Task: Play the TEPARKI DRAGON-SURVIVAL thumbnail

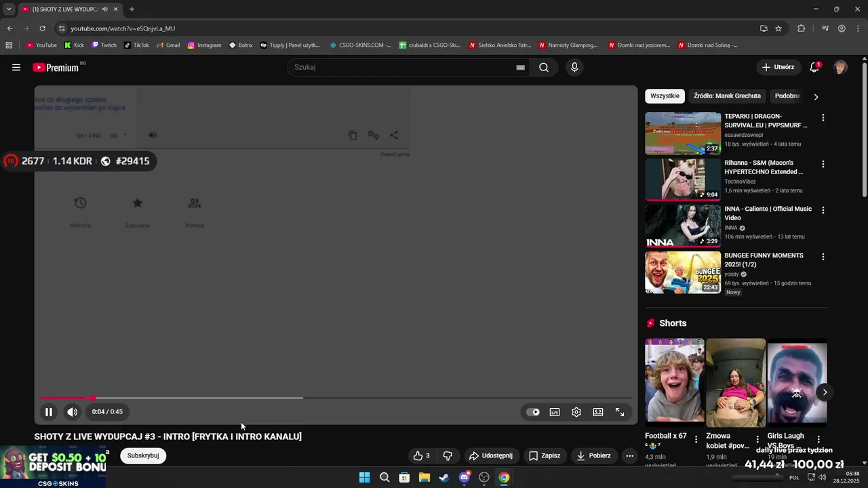Action: (x=683, y=134)
